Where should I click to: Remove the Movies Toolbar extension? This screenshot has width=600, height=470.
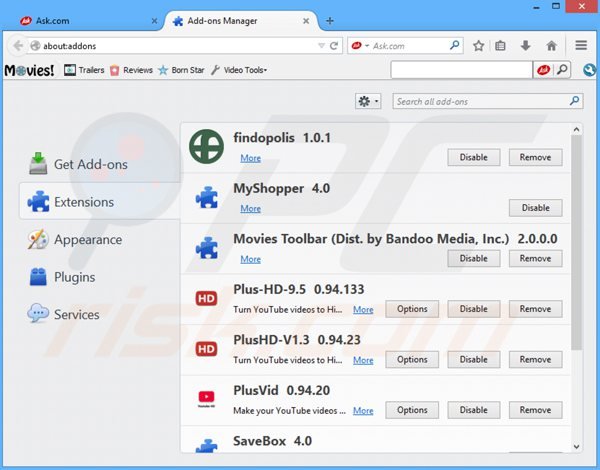tap(535, 258)
